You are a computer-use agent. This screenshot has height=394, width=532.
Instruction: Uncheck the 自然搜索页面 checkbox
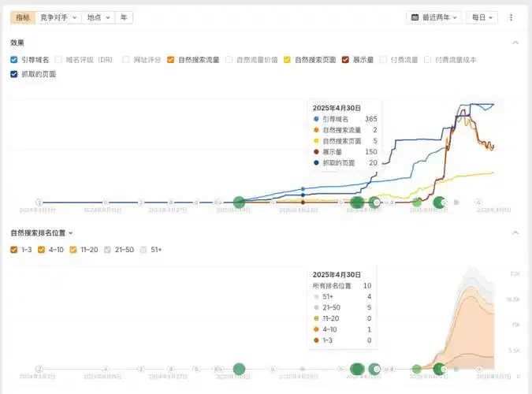point(287,60)
